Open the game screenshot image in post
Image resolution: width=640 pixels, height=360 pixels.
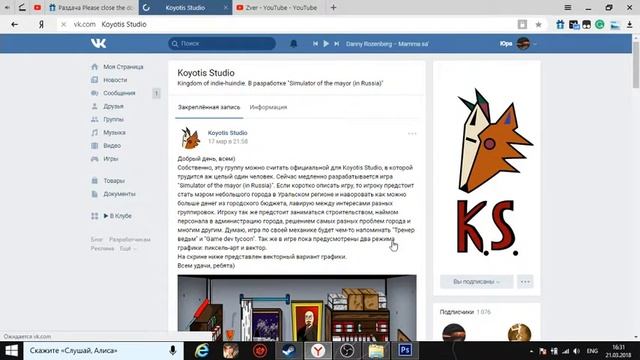pos(297,308)
